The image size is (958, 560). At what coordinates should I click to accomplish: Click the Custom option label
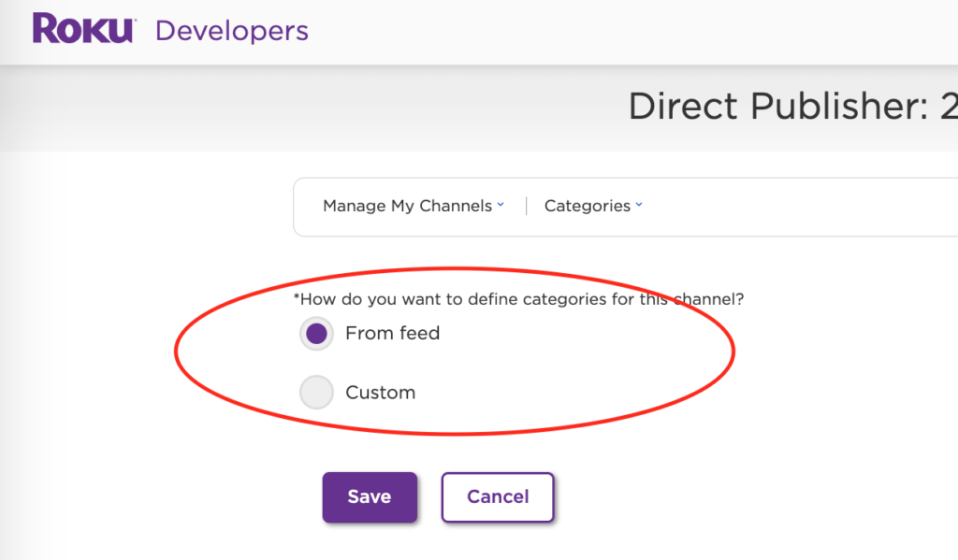click(x=380, y=393)
